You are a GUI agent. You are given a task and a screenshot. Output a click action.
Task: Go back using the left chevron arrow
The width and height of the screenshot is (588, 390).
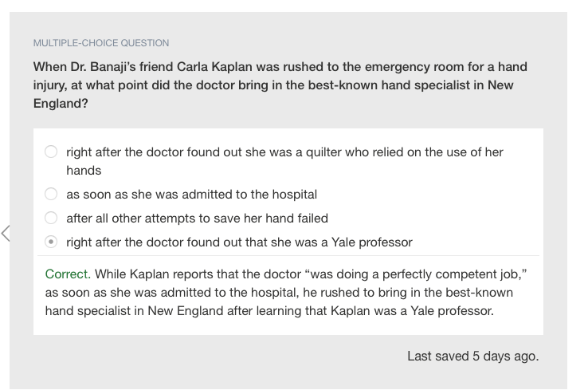pos(6,233)
